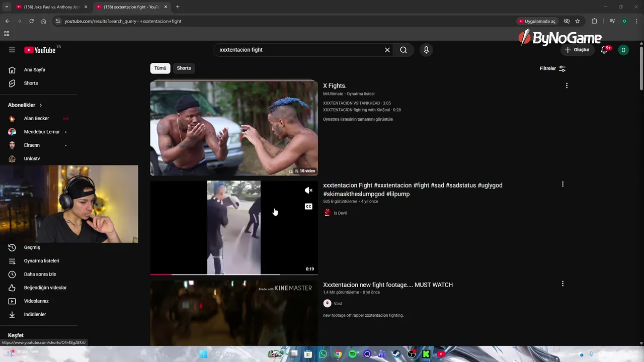The height and width of the screenshot is (362, 644).
Task: Open the KineMaster fight footage thumbnail
Action: pyautogui.click(x=234, y=313)
